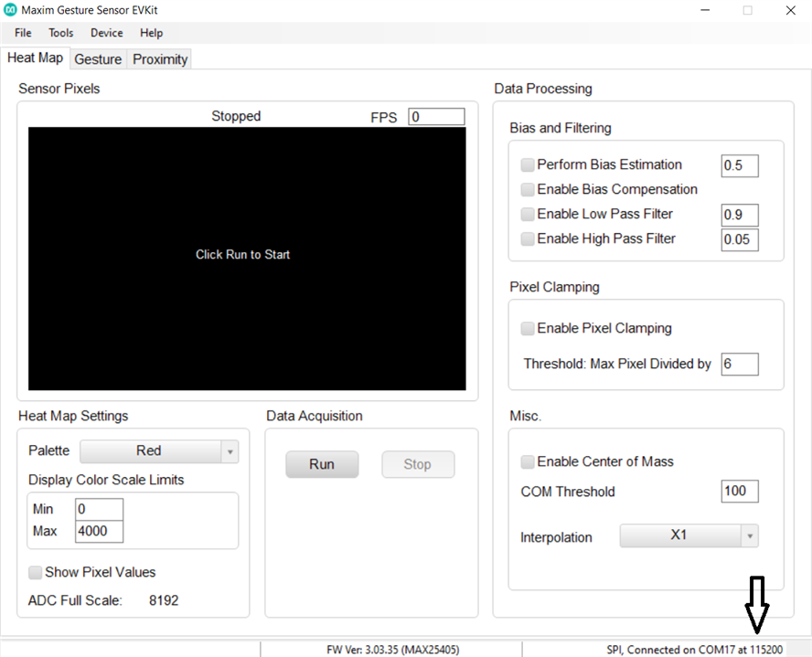The height and width of the screenshot is (657, 812).
Task: Toggle Enable Pixel Clamping checkbox
Action: 528,329
